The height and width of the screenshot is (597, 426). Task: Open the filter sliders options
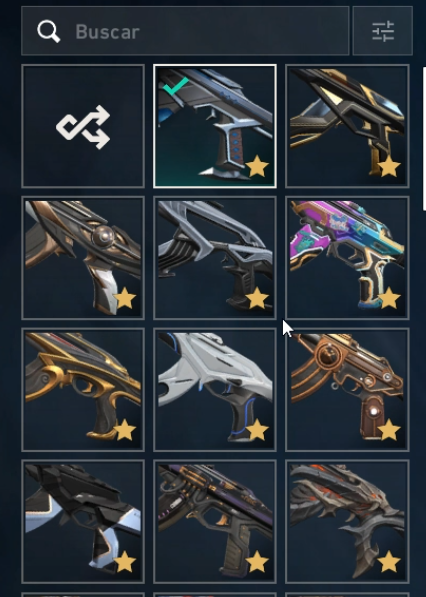[383, 31]
